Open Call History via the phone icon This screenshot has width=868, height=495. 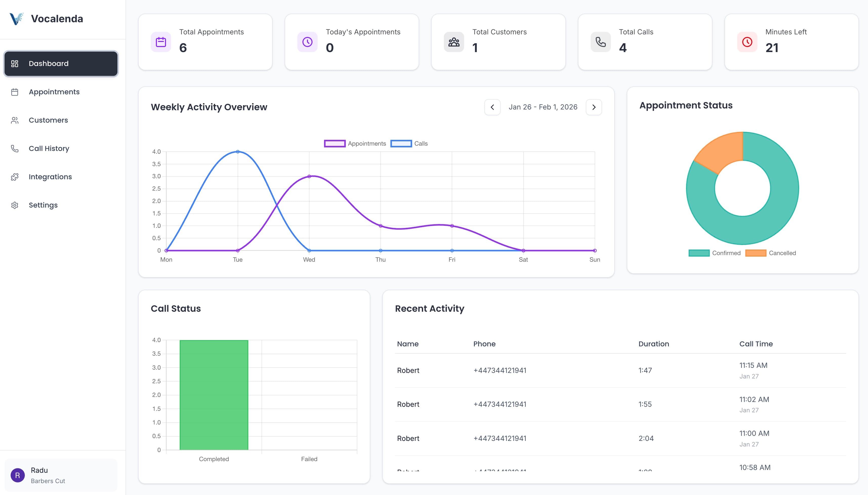pos(15,149)
